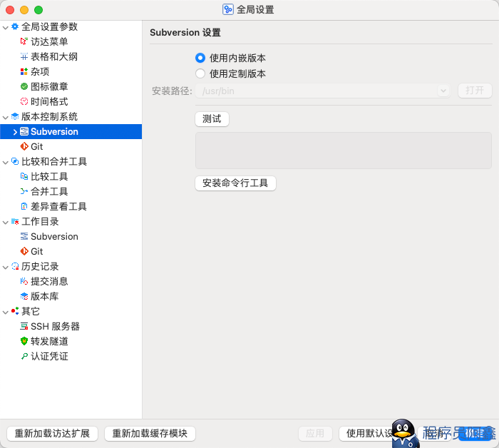Click the 转发隧道 green shield icon

click(x=24, y=341)
